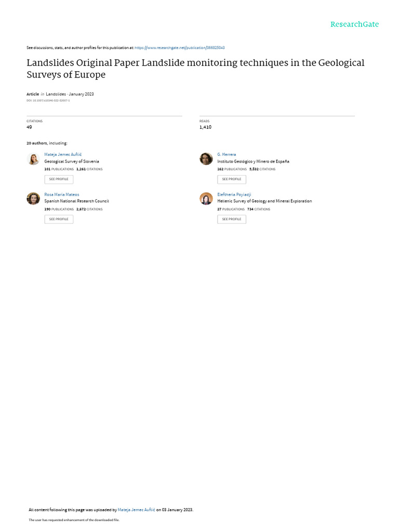Open the Rosa María Mateos author link
Viewport: 399px width, 532px height.
(x=62, y=194)
